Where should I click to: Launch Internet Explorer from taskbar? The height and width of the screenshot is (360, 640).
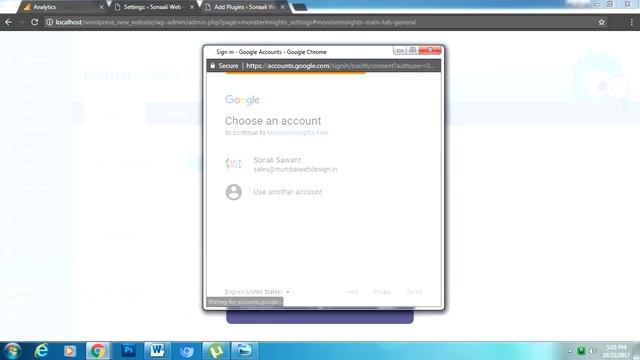[x=42, y=351]
